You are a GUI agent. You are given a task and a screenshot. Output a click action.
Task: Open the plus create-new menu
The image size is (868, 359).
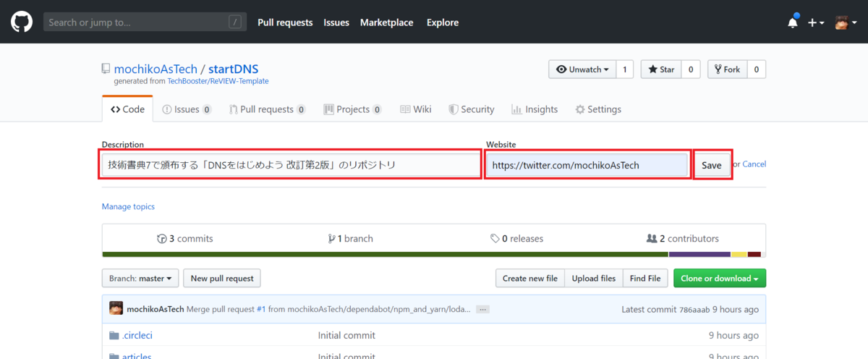(x=816, y=22)
